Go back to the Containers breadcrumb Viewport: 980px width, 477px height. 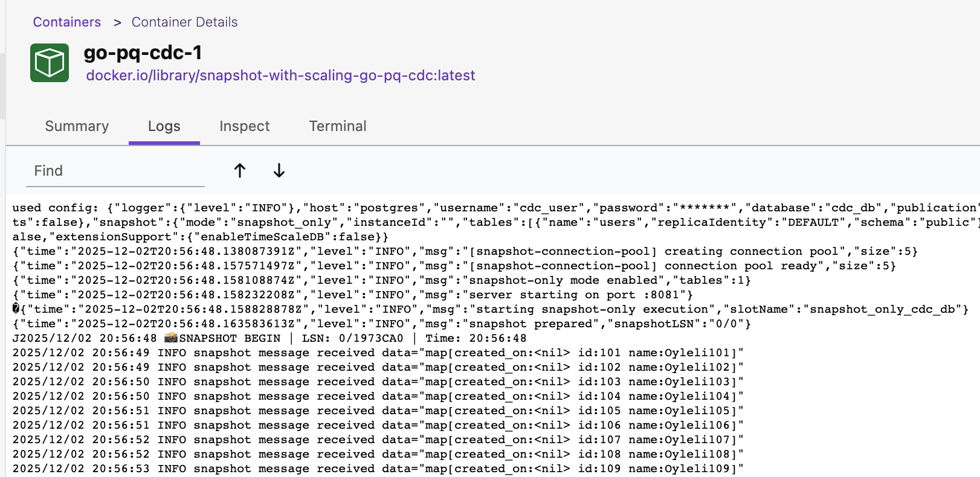pos(66,22)
